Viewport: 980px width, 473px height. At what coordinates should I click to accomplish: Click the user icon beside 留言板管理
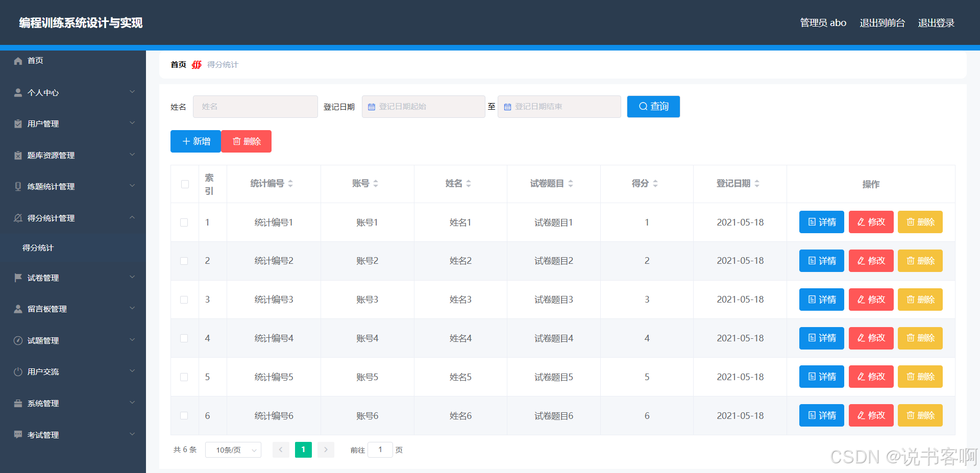[x=18, y=309]
